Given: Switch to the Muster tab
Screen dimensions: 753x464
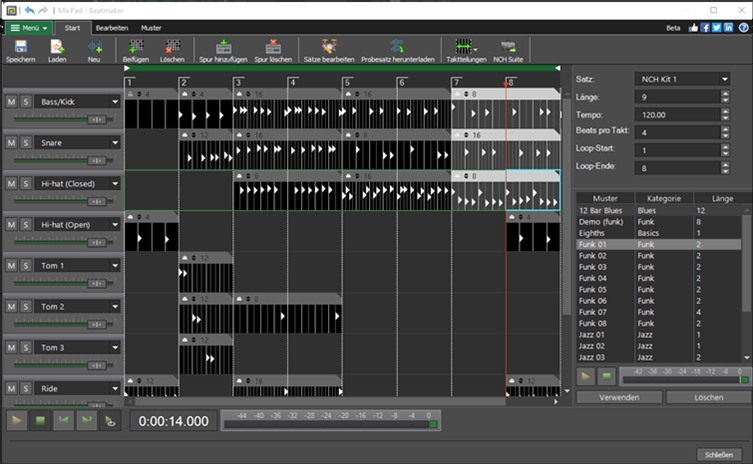Looking at the screenshot, I should click(x=151, y=28).
